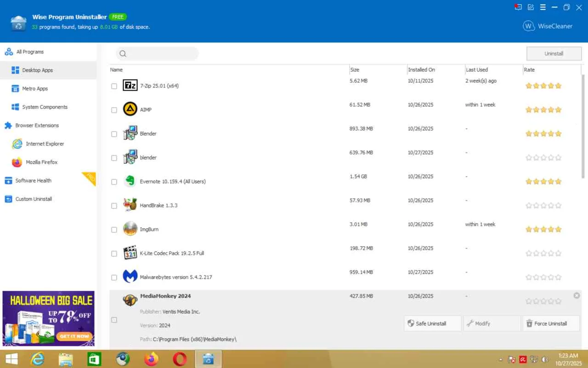
Task: Click the Modify button
Action: coord(492,323)
